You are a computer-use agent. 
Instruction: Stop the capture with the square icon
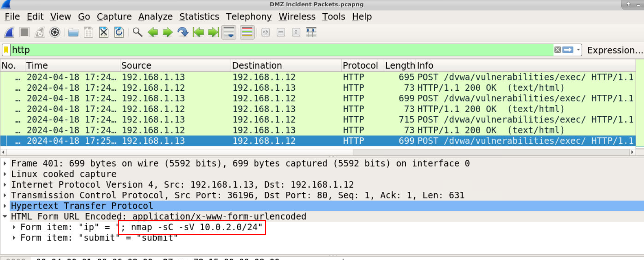[x=24, y=32]
